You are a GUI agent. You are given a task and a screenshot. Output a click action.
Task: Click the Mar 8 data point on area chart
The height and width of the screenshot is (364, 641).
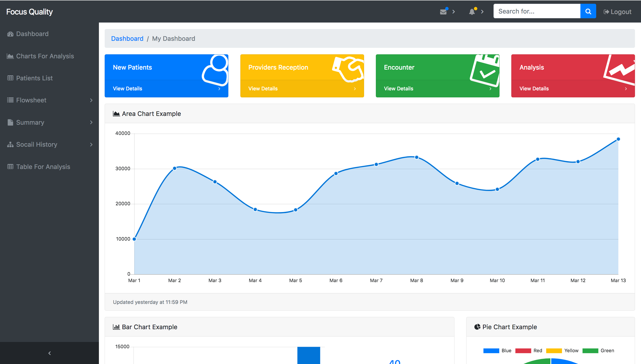pyautogui.click(x=417, y=157)
